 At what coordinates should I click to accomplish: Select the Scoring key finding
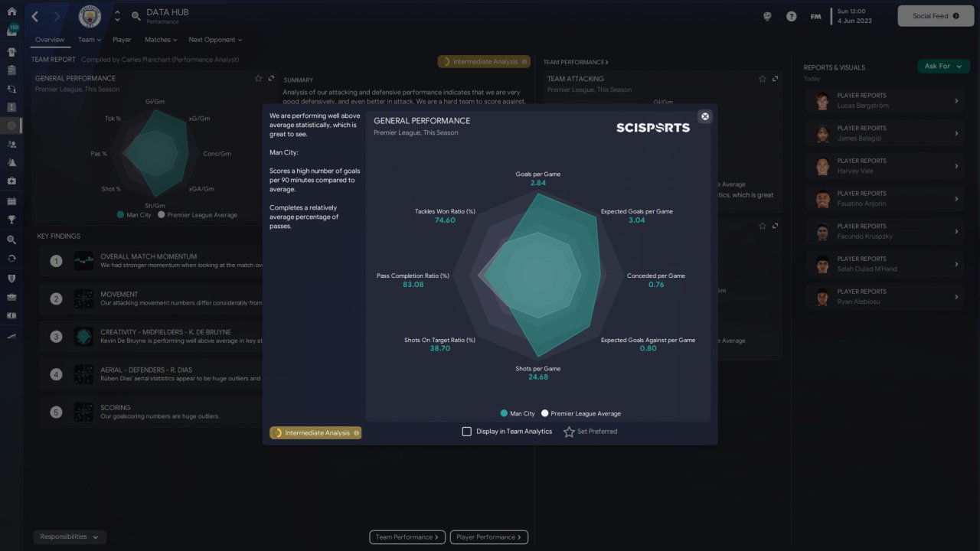click(149, 412)
